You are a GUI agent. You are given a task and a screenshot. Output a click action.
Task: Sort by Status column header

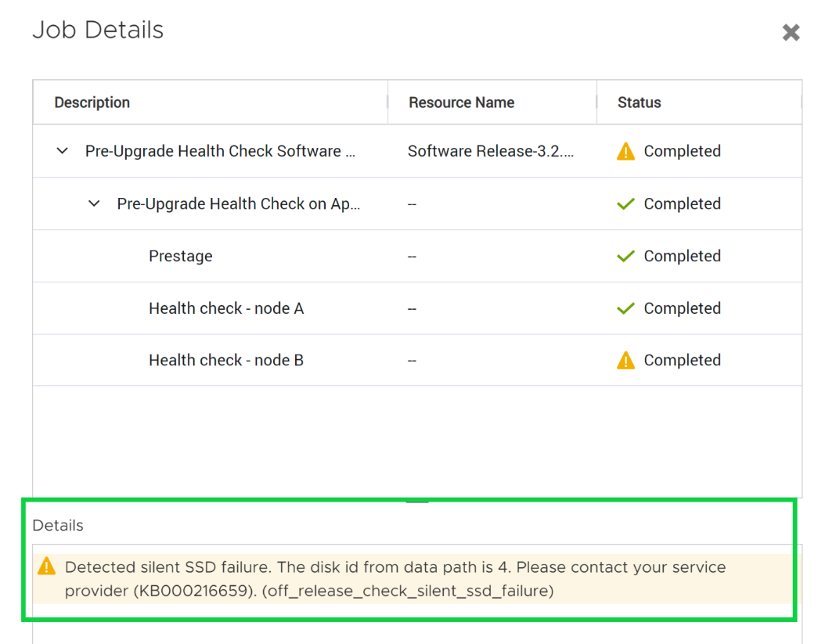click(639, 103)
